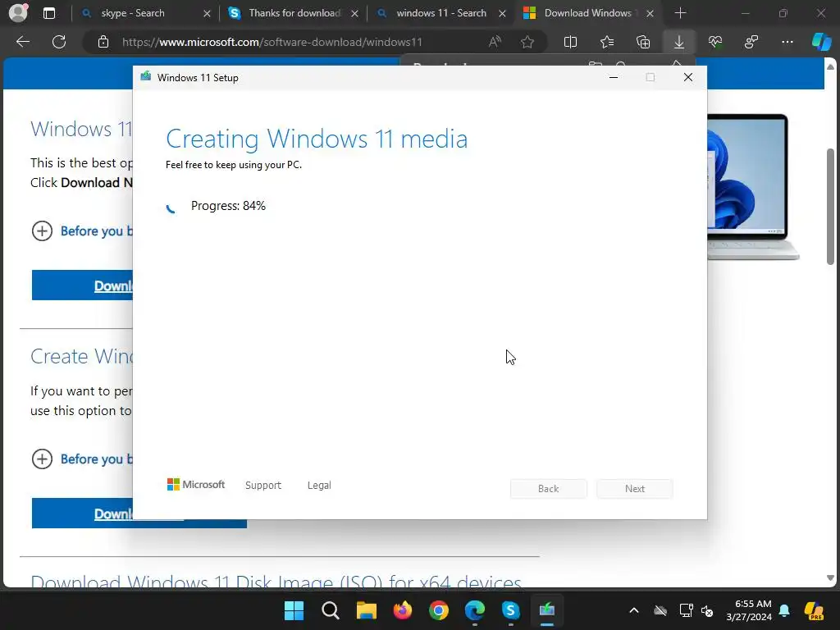
Task: Click the Progress: 84% text
Action: (x=228, y=206)
